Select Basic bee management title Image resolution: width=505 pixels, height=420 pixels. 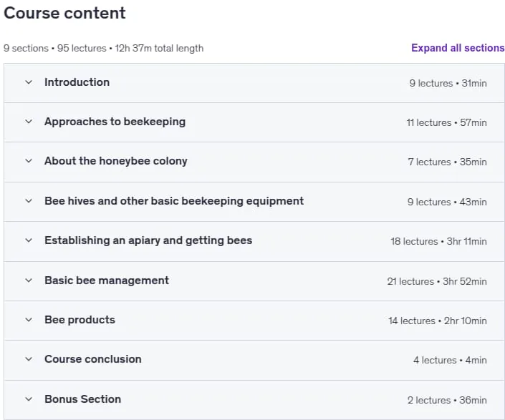[x=107, y=280]
